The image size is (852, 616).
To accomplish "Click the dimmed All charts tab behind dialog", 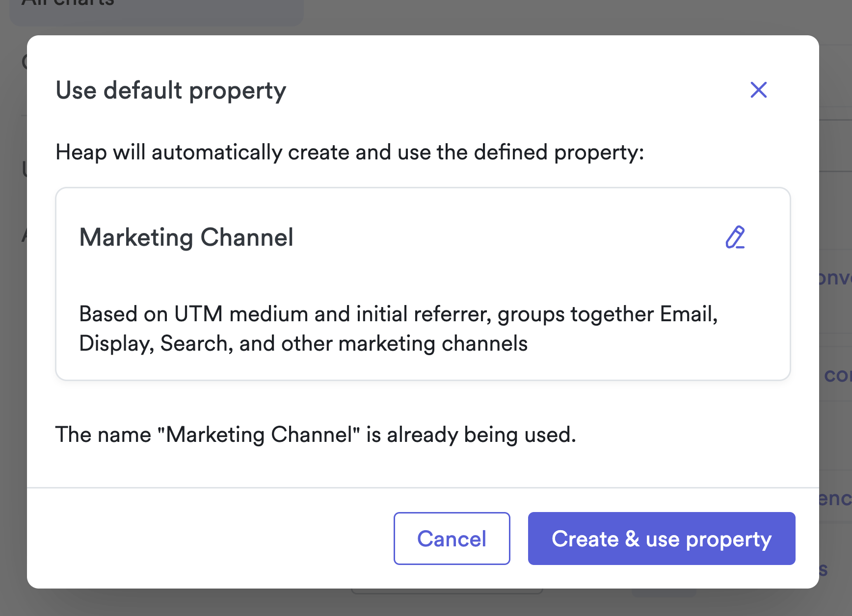I will [156, 10].
